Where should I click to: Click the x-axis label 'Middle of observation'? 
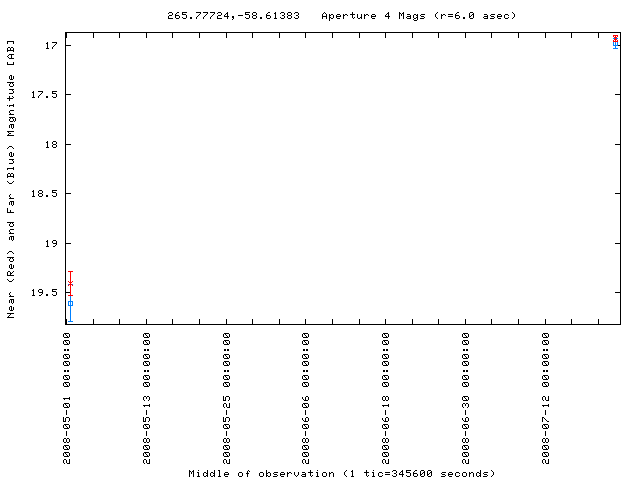[x=261, y=474]
